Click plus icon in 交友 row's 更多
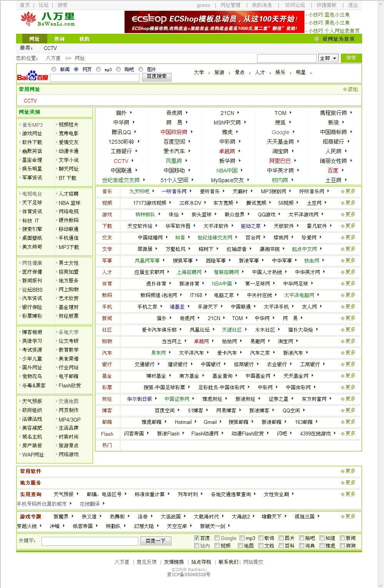384x588 pixels. (342, 238)
